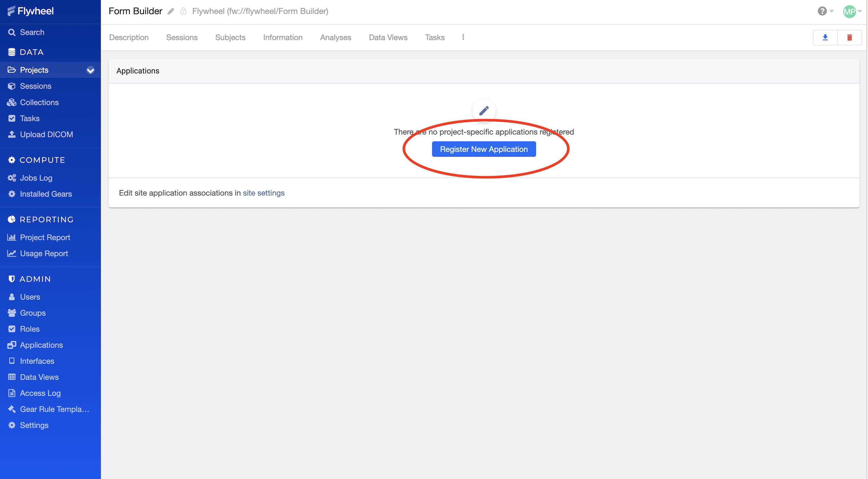The height and width of the screenshot is (479, 868).
Task: Click the Interfaces tablet icon
Action: click(12, 361)
